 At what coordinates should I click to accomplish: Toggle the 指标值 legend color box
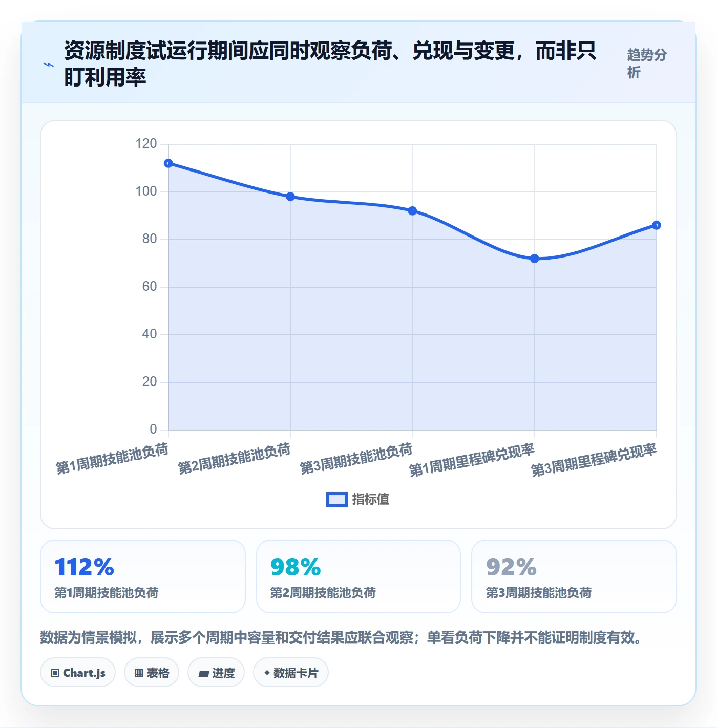(337, 500)
